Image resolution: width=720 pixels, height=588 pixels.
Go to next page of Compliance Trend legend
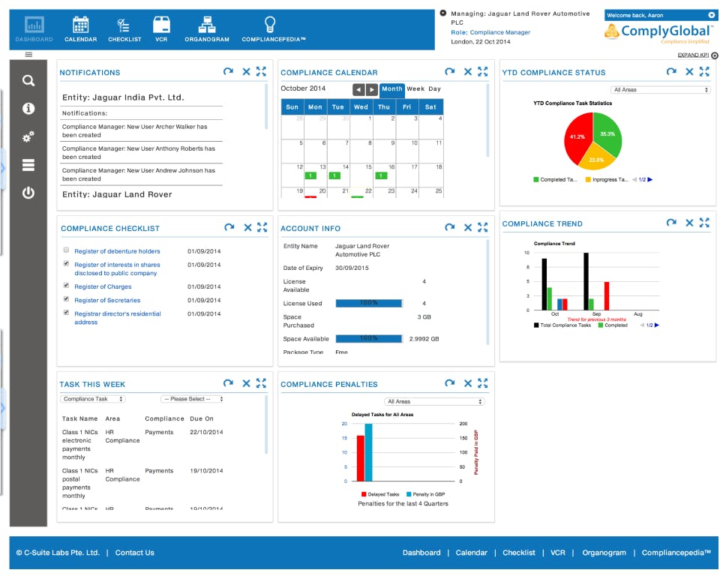point(657,325)
